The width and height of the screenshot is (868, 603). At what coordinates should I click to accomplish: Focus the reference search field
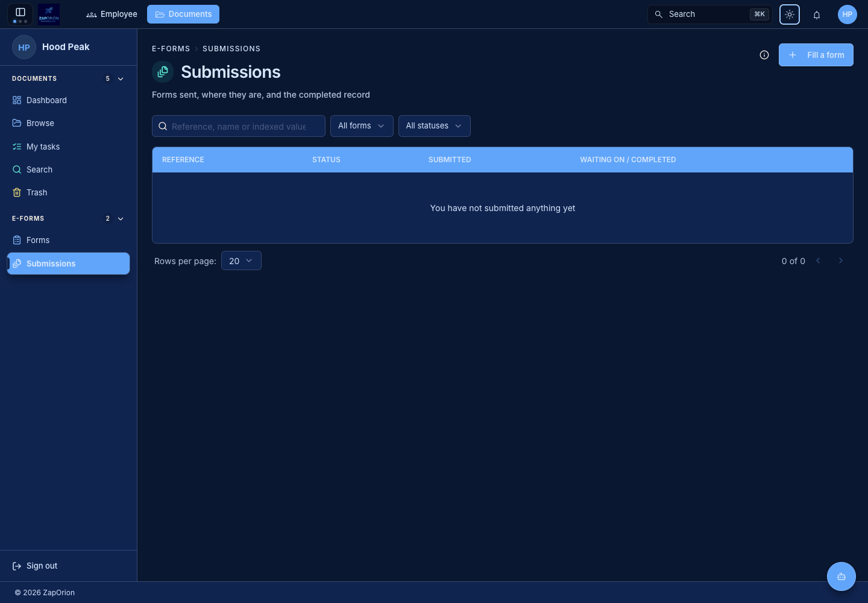click(x=239, y=126)
